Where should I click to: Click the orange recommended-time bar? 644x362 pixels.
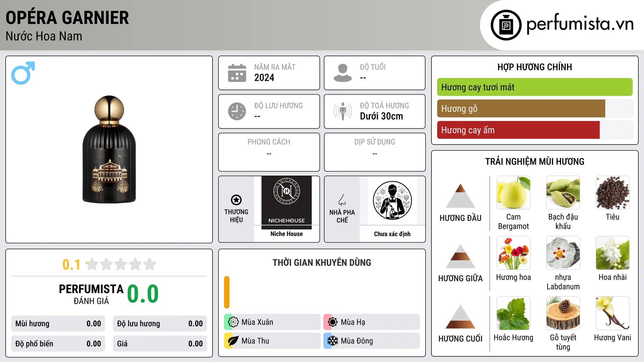coord(227,292)
